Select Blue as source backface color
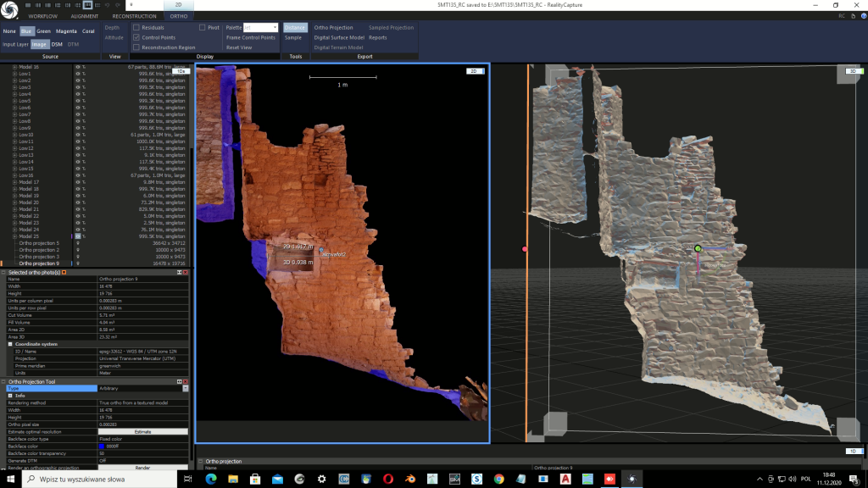The height and width of the screenshot is (488, 868). [x=26, y=31]
